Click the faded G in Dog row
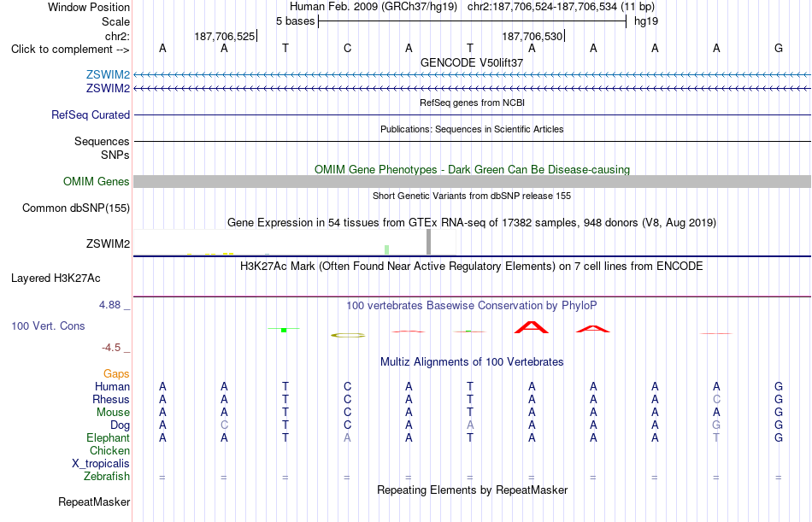 click(716, 425)
